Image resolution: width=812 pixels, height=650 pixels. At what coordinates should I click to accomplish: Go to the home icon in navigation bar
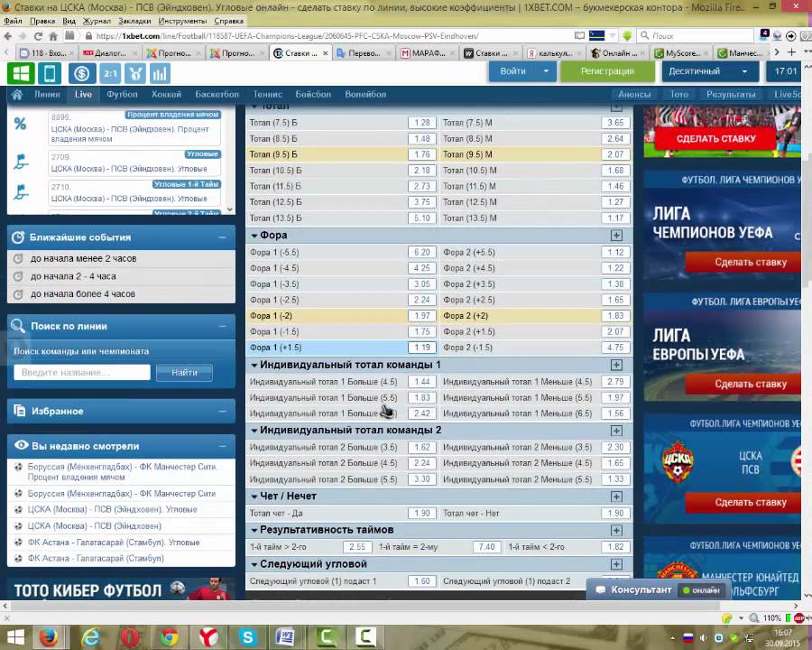point(17,94)
